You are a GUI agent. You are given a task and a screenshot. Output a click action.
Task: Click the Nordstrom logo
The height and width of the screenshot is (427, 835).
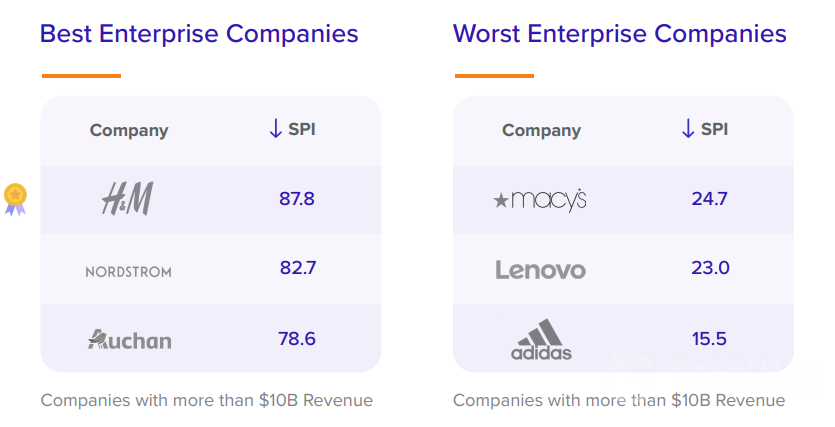pyautogui.click(x=128, y=272)
